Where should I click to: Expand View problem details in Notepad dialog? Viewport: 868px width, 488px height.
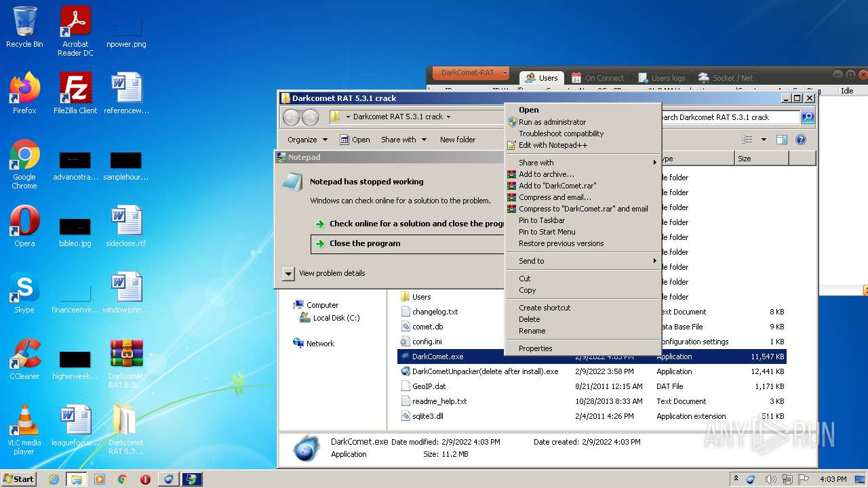[x=289, y=274]
